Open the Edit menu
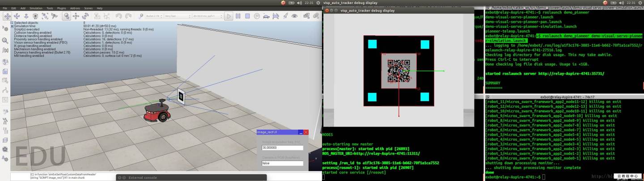The image size is (644, 181). [x=13, y=8]
